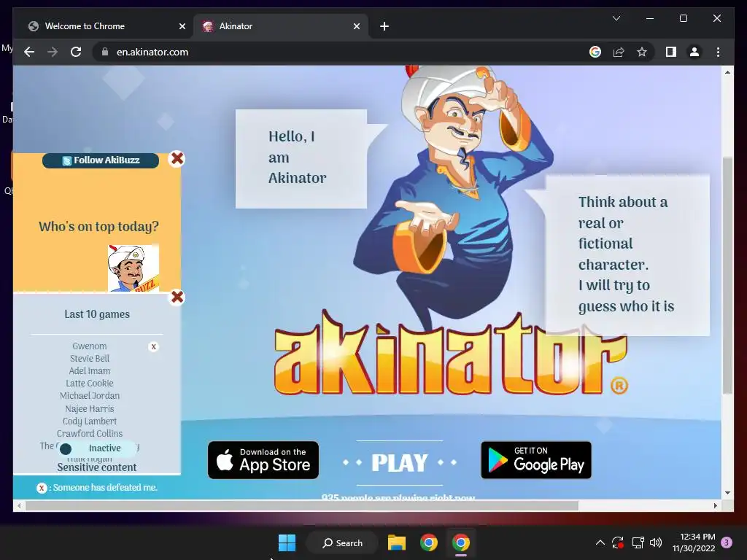Close the Welcome to Chrome tab

182,26
